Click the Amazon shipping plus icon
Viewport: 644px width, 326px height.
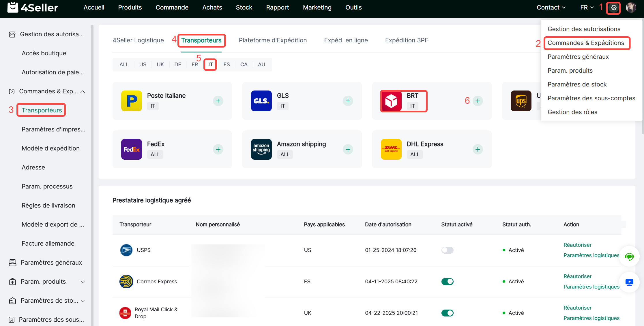pos(348,149)
